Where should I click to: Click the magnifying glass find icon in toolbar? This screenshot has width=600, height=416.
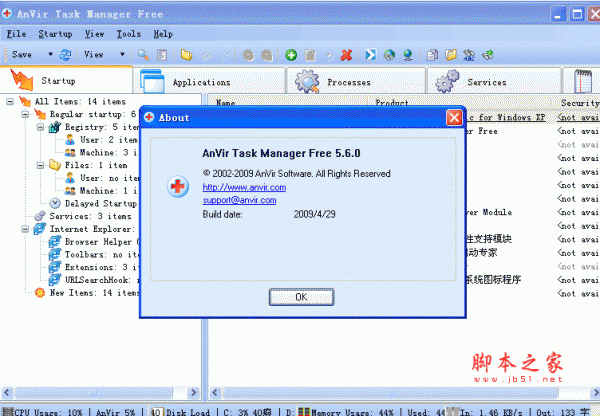pyautogui.click(x=143, y=55)
